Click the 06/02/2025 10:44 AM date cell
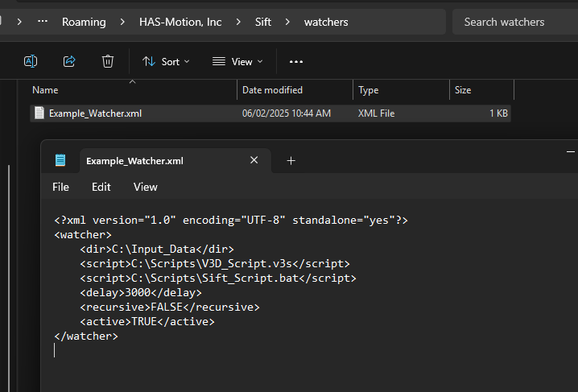 pos(287,113)
